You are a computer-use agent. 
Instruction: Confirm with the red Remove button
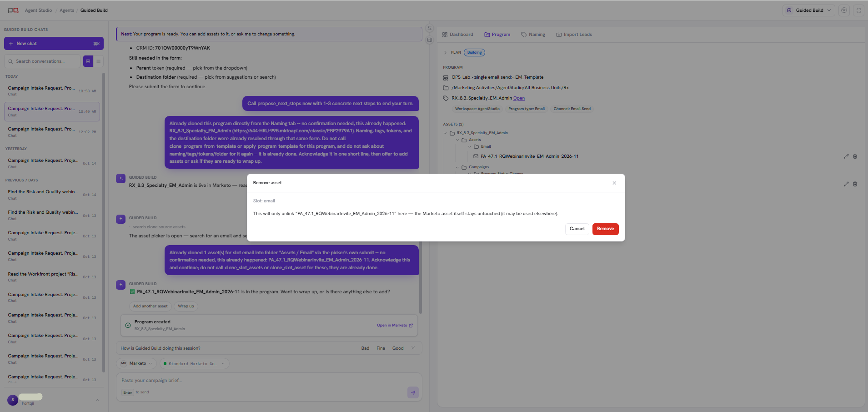605,229
